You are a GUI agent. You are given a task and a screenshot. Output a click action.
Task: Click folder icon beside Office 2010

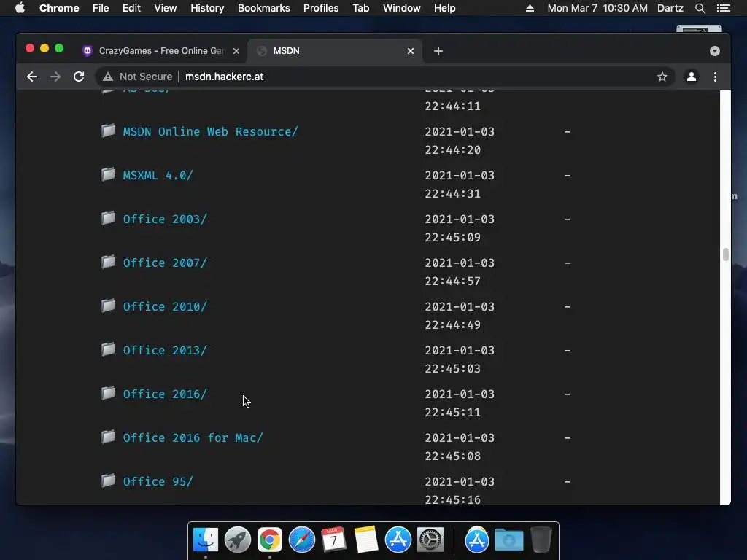tap(108, 306)
